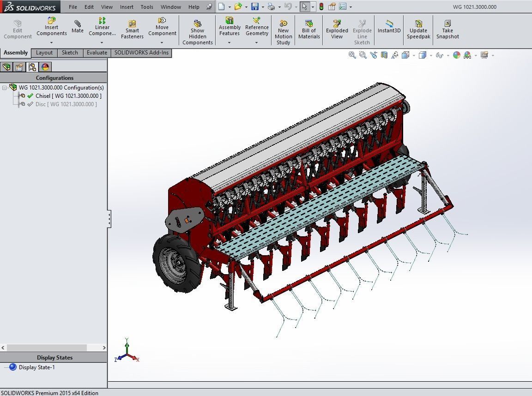Click the Open file folder icon
The image size is (532, 396).
[238, 6]
